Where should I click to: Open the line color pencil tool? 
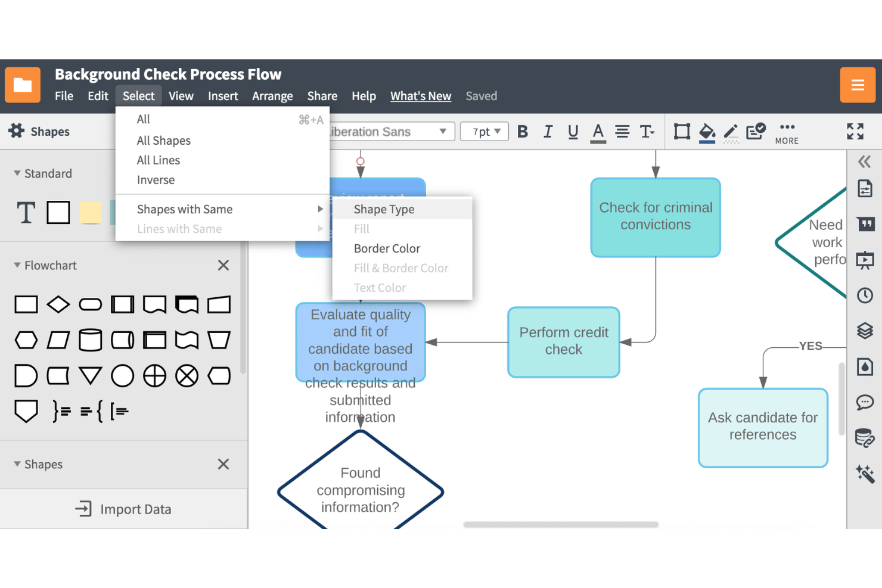pos(731,133)
